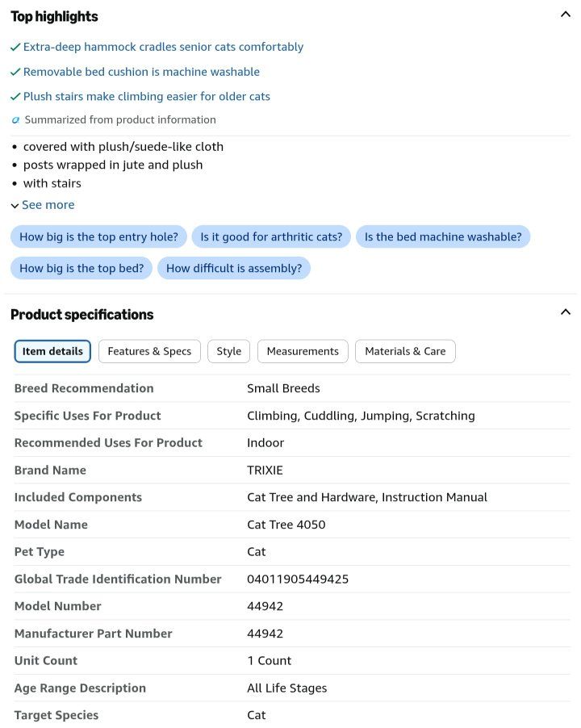Select the Style tab
Screen dimensions: 581x728
229,351
